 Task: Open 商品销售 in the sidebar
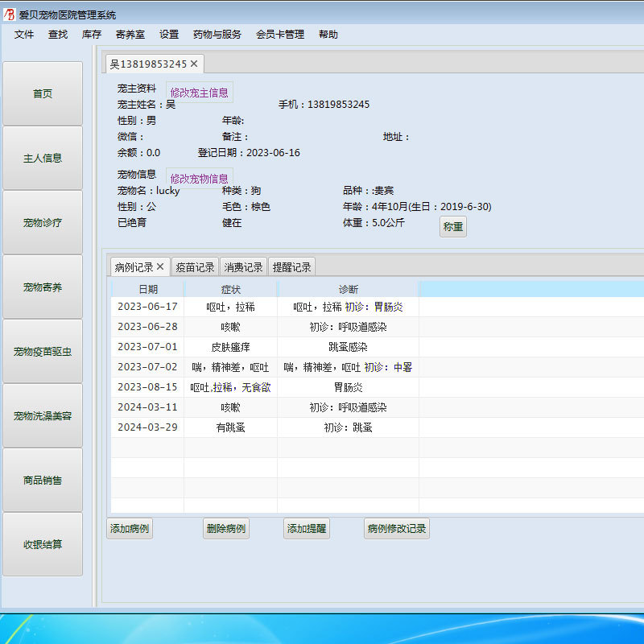click(x=43, y=480)
